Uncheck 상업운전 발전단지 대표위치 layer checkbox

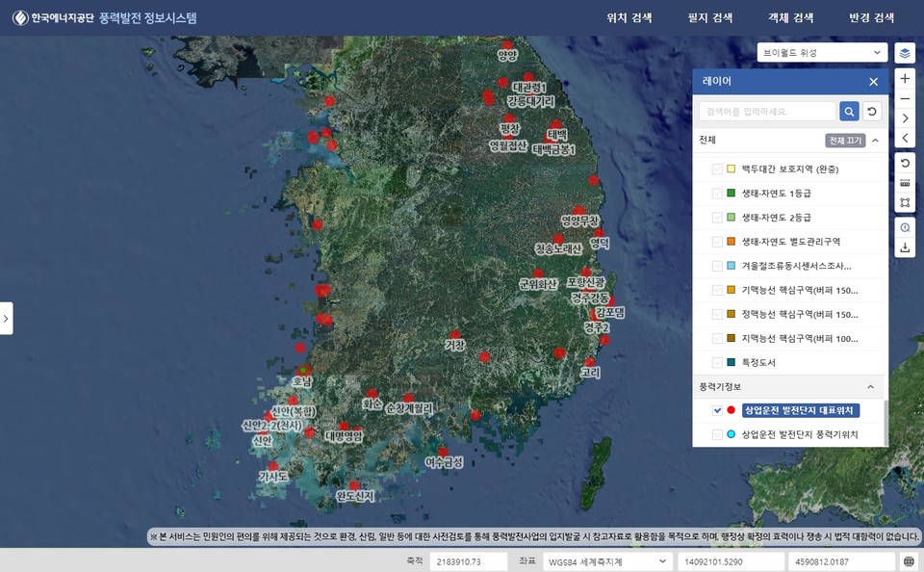pos(717,410)
